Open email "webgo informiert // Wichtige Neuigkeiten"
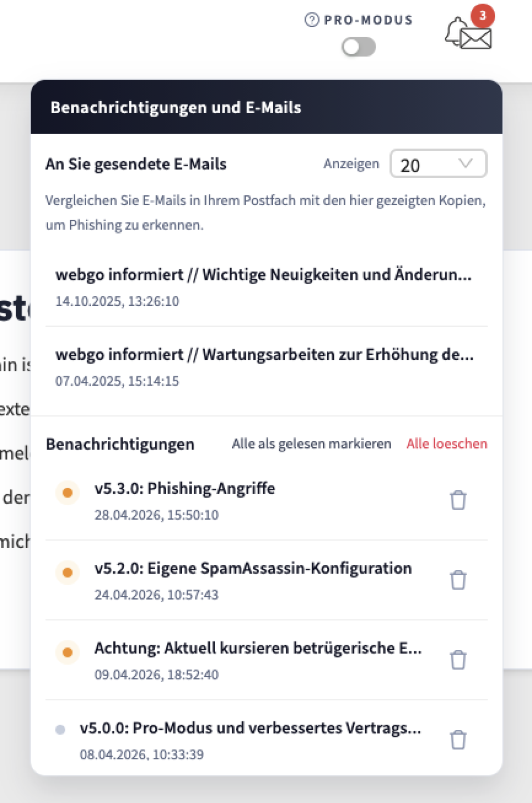This screenshot has height=803, width=532. click(264, 275)
